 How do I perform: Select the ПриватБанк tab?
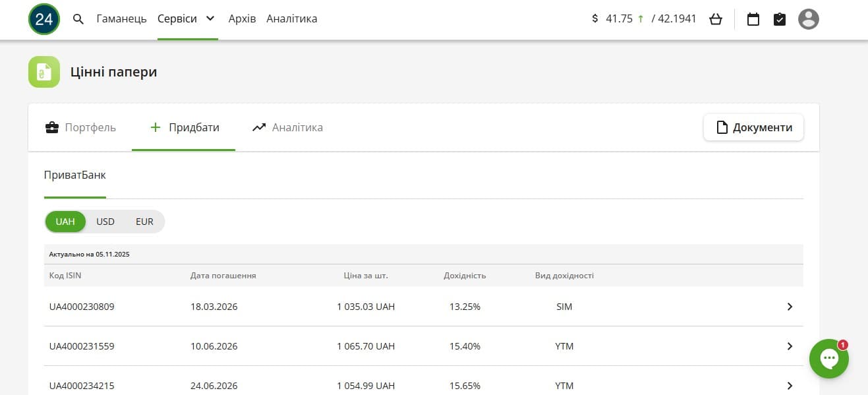pos(75,175)
